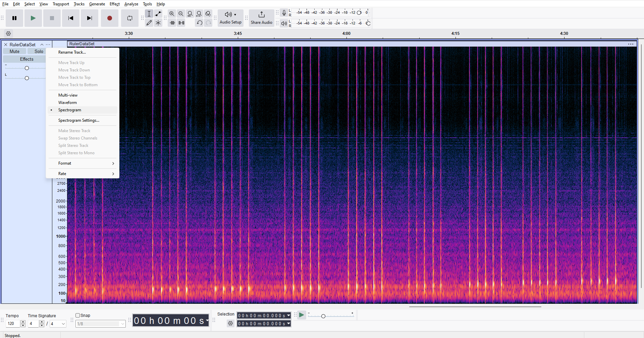Toggle the Loop playback button
The height and width of the screenshot is (338, 644).
(x=129, y=18)
